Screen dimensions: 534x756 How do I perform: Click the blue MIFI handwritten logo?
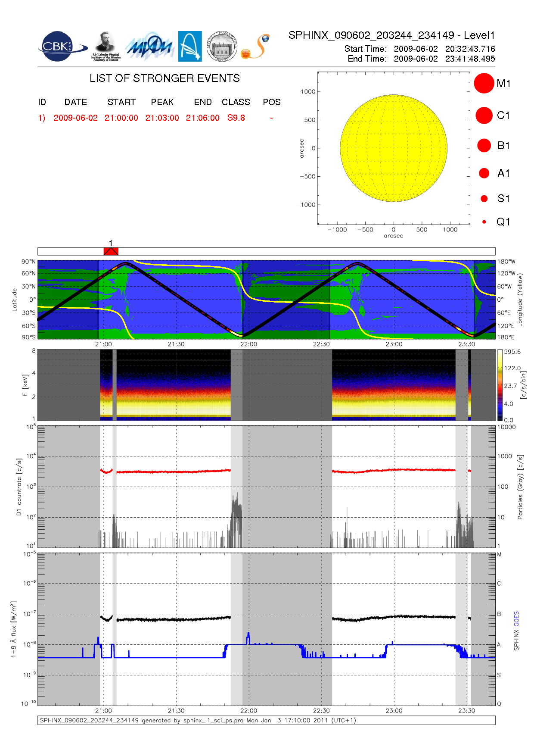pos(149,47)
